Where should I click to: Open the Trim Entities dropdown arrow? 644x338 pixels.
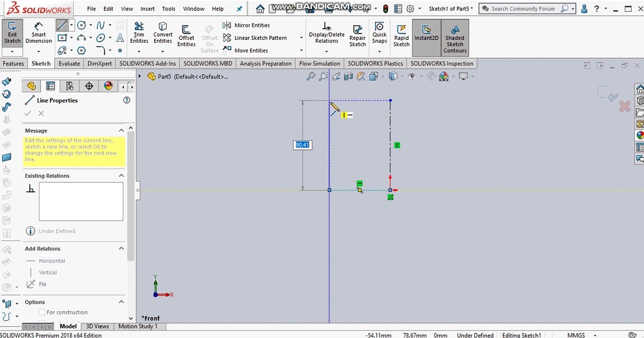coord(139,51)
